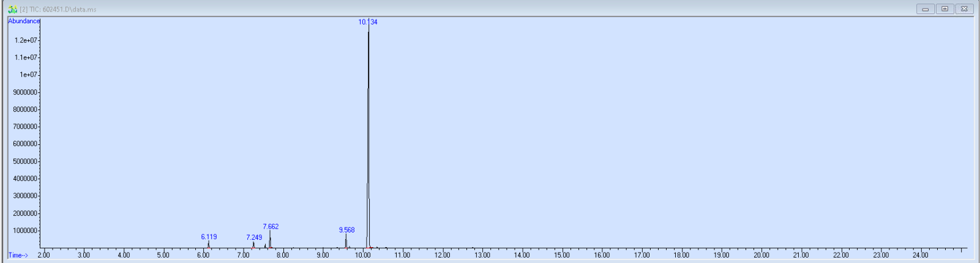
Task: Click the 3.00 time axis value
Action: coord(84,255)
